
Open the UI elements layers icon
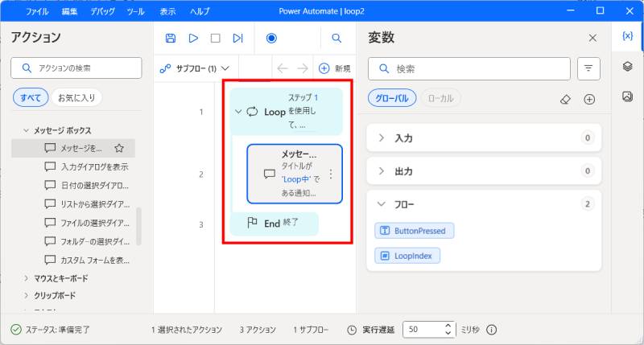tap(627, 67)
